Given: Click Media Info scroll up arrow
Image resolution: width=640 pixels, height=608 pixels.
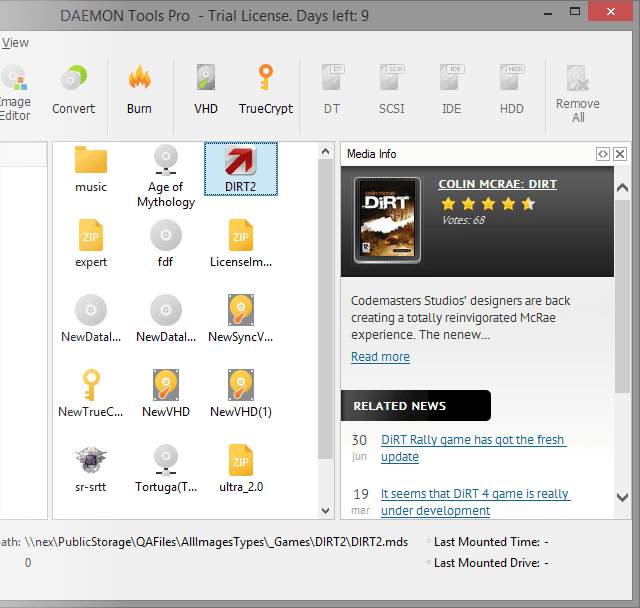Looking at the screenshot, I should point(622,188).
